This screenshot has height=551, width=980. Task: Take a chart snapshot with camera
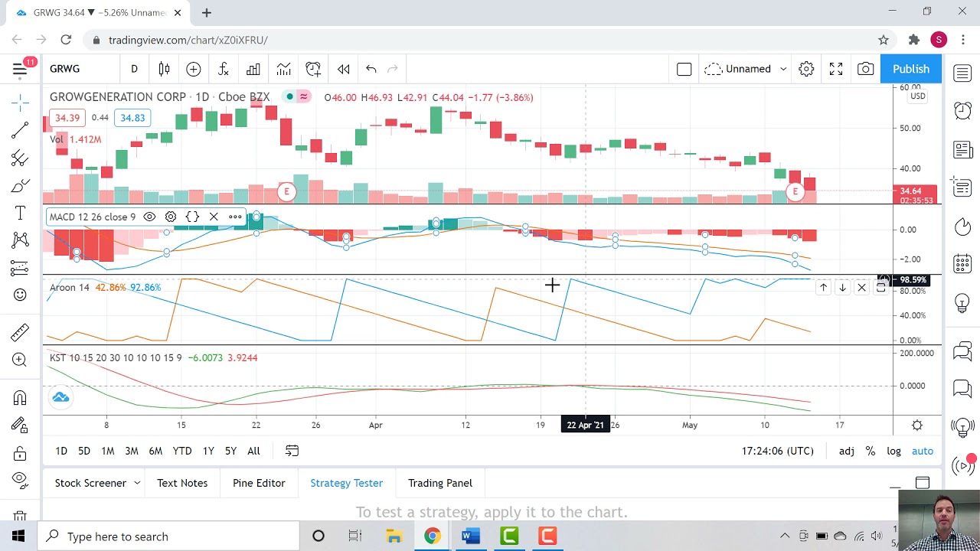865,69
